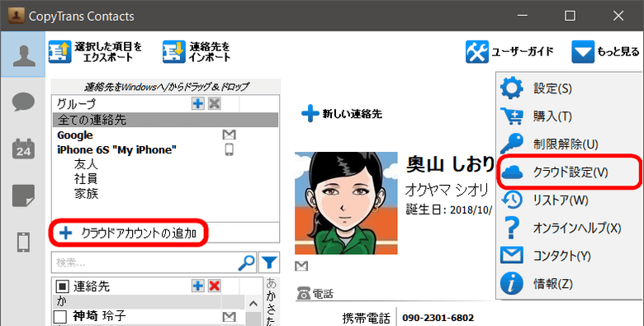This screenshot has width=644, height=326.
Task: Select コンタクト(Y) menu entry
Action: tap(569, 255)
